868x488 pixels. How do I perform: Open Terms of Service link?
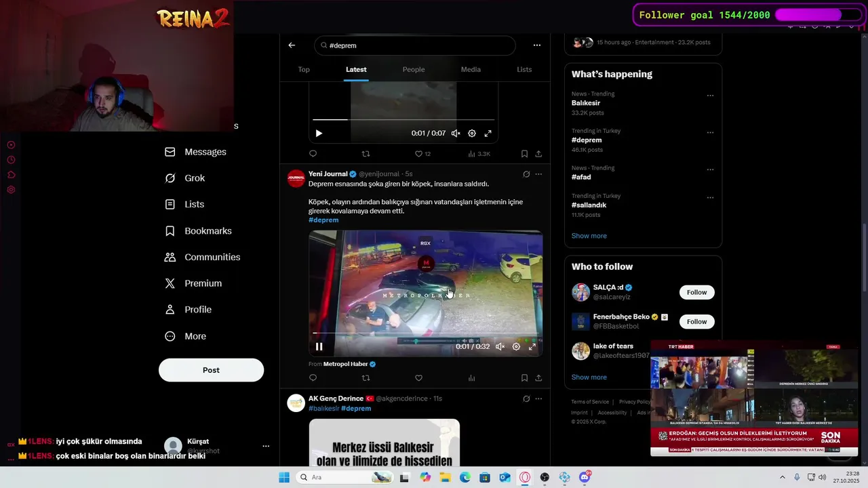590,402
